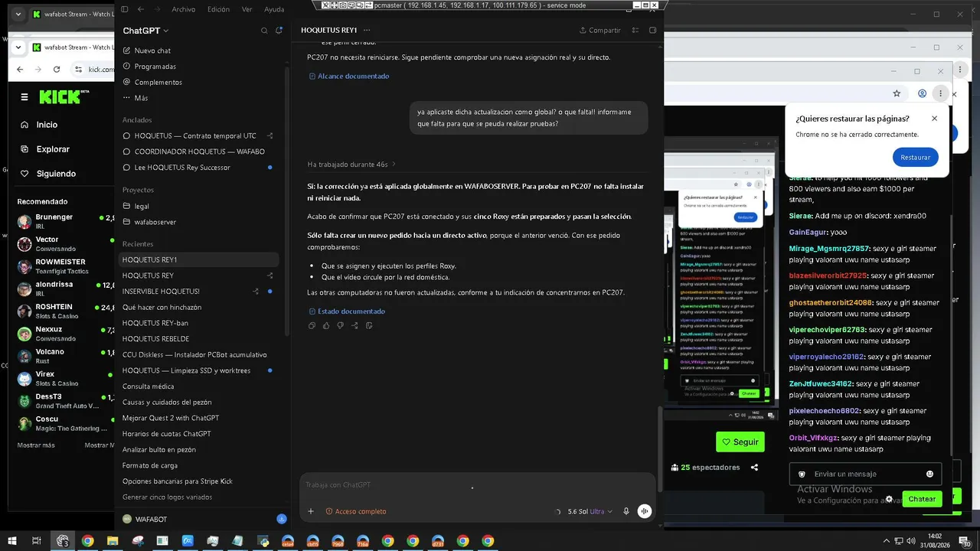Open the Alcance documentado link
The height and width of the screenshot is (551, 980).
pos(348,77)
